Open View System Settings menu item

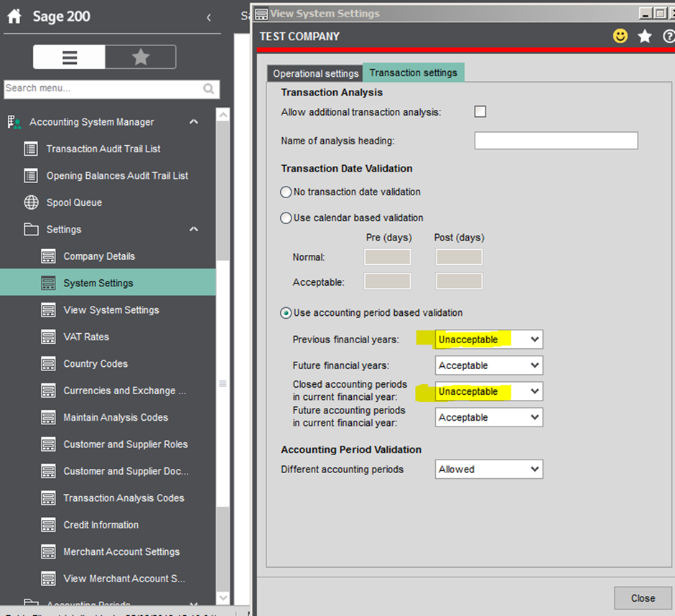[111, 310]
